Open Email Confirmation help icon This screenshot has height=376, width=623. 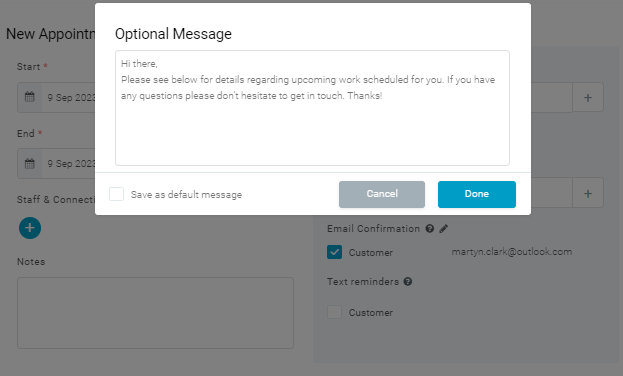(430, 229)
